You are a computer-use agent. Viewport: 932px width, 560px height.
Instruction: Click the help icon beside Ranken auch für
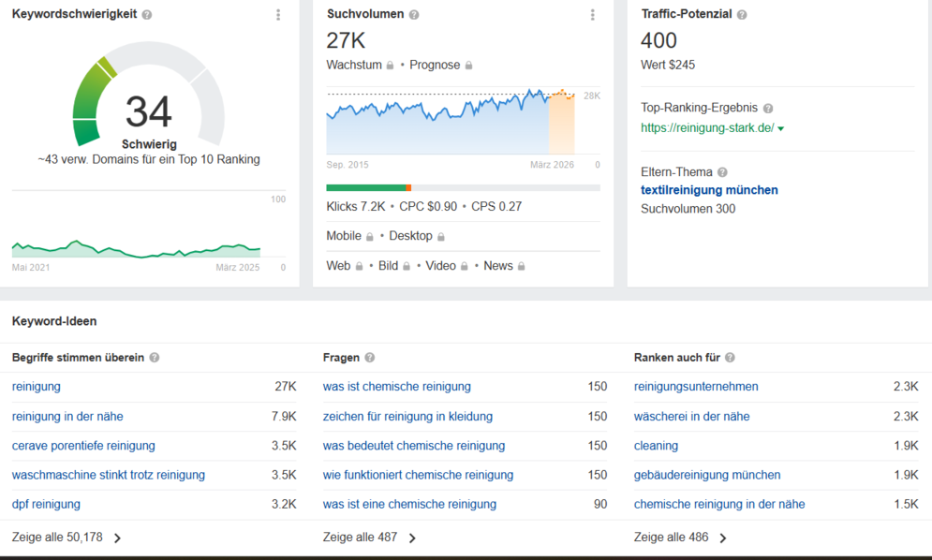point(730,358)
